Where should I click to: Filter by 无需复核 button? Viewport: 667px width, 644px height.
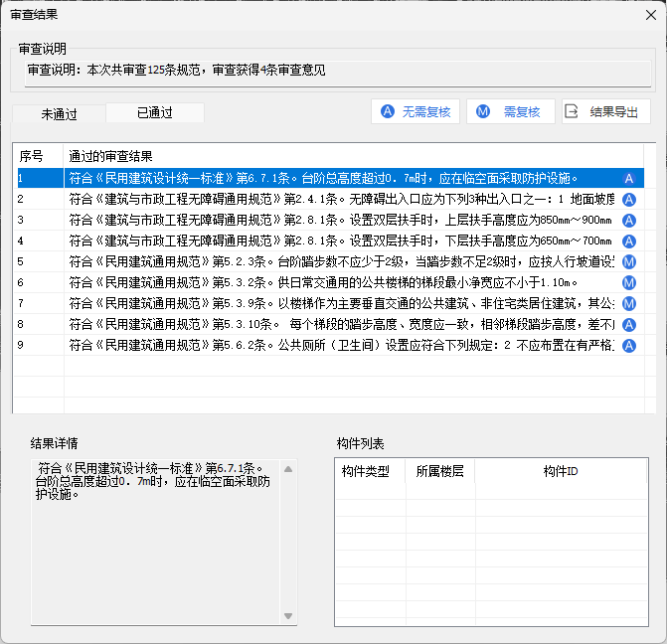click(415, 111)
